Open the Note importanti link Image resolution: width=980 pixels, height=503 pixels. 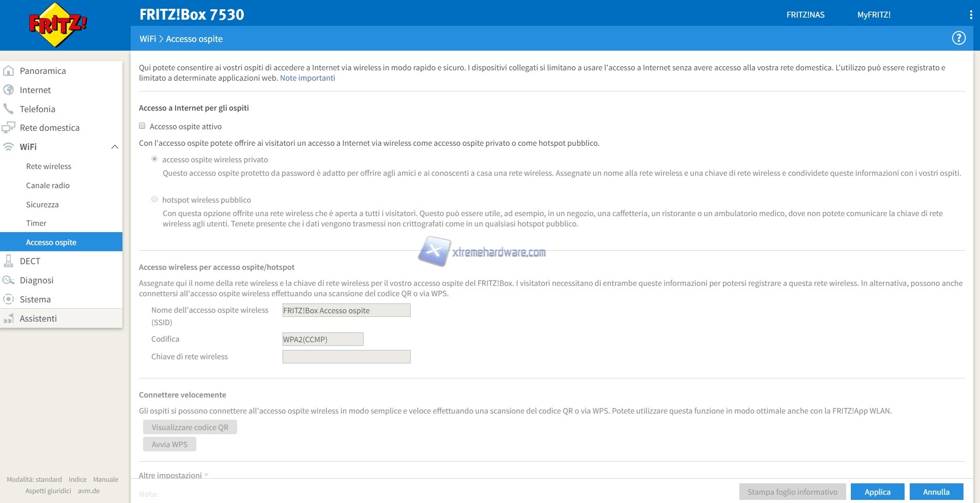307,78
